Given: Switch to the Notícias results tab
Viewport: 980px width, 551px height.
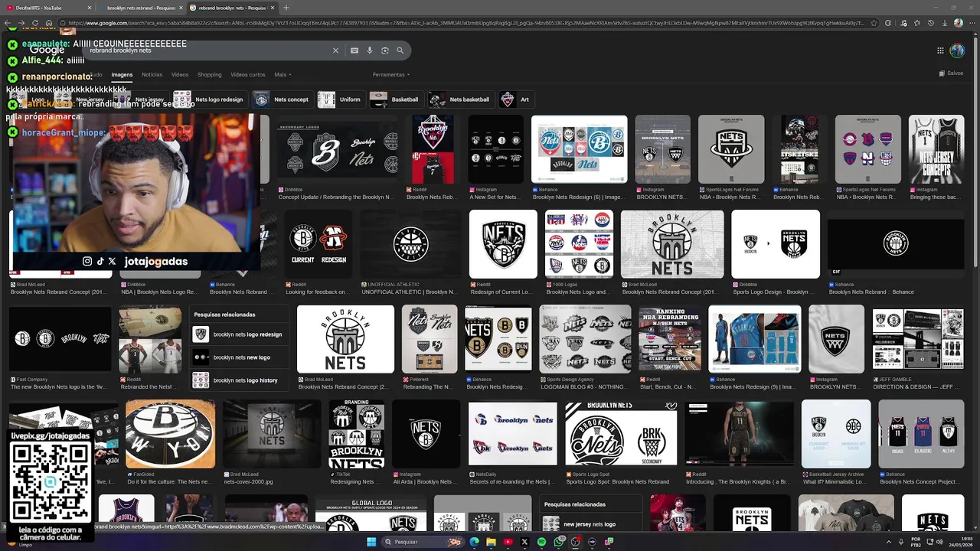Looking at the screenshot, I should point(152,74).
